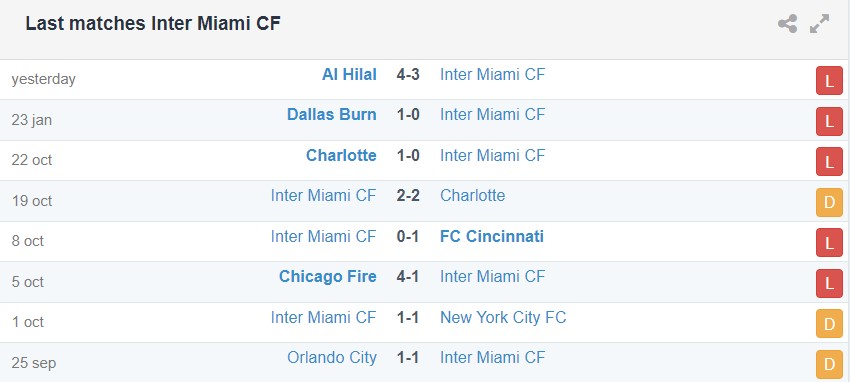Click the yellow D badge for 19 oct match
This screenshot has height=382, width=850.
(829, 203)
